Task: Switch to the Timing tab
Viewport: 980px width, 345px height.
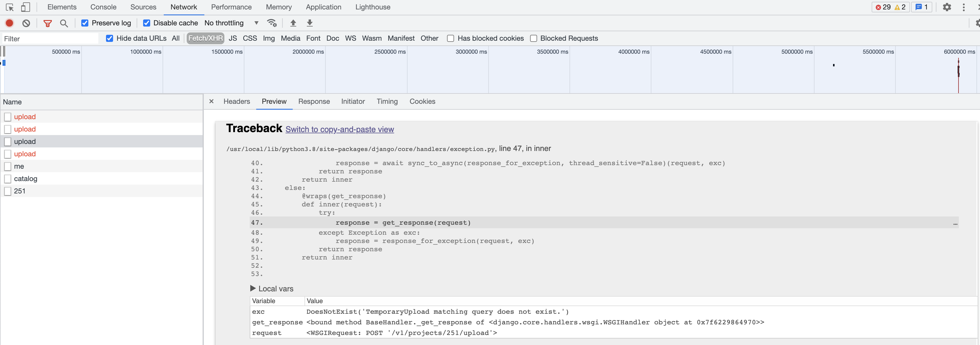Action: pyautogui.click(x=387, y=101)
